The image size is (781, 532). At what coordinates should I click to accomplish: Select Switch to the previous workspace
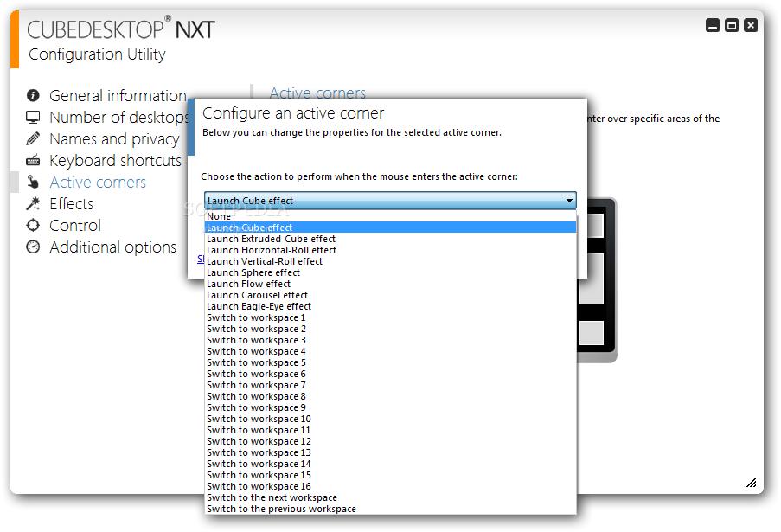click(391, 509)
